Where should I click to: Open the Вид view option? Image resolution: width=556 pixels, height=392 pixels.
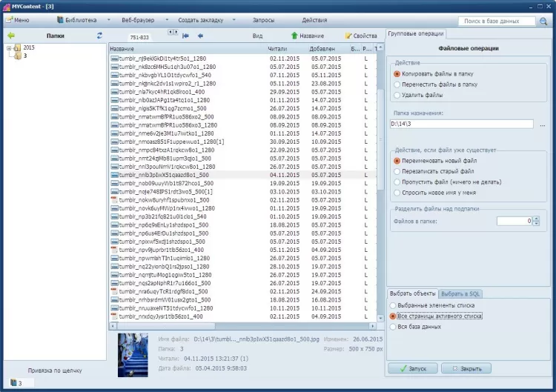[x=257, y=36]
